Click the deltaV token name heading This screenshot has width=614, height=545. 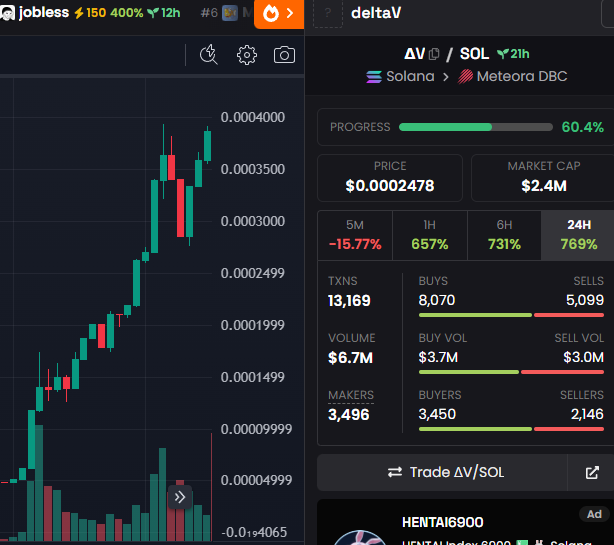tap(376, 13)
